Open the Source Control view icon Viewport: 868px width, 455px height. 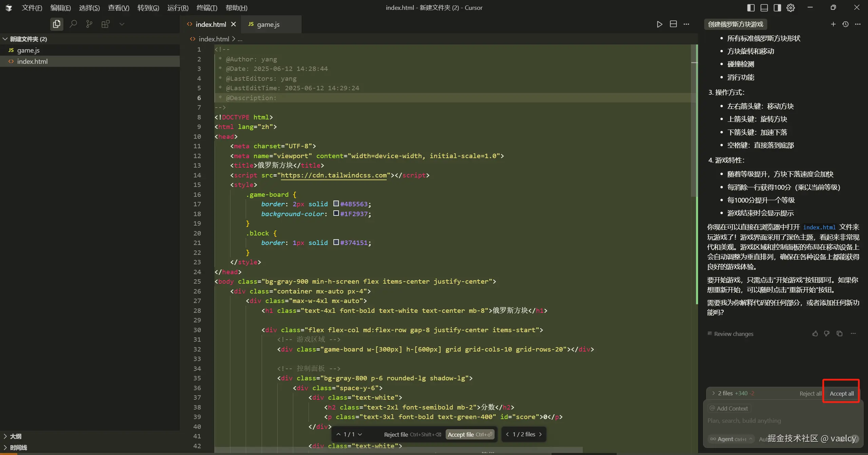[89, 24]
